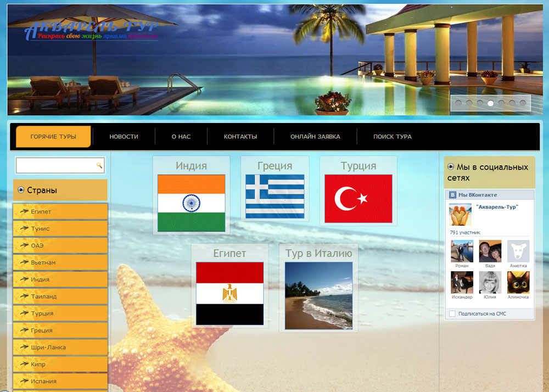Open the Мы ВКонтакте widget title

tap(478, 195)
